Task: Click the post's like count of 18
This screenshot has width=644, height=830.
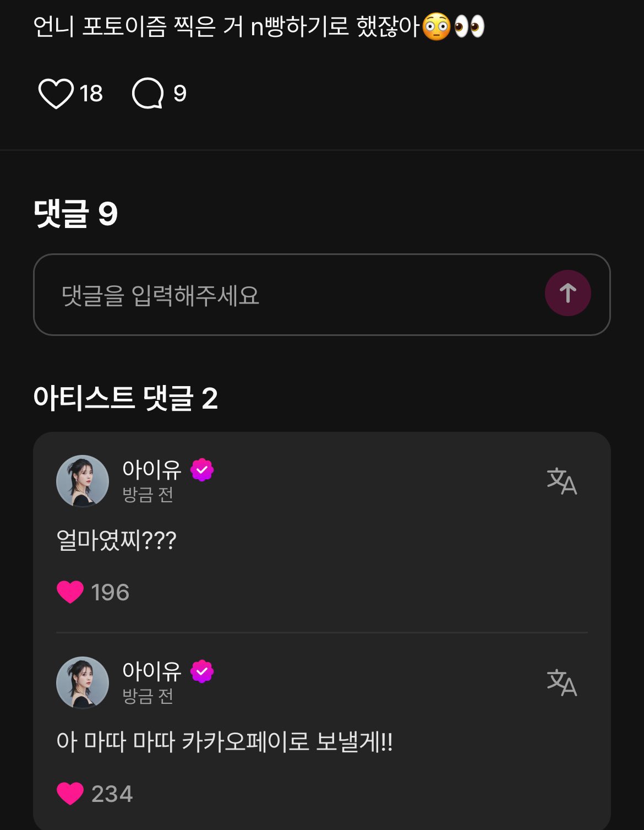Action: 91,94
